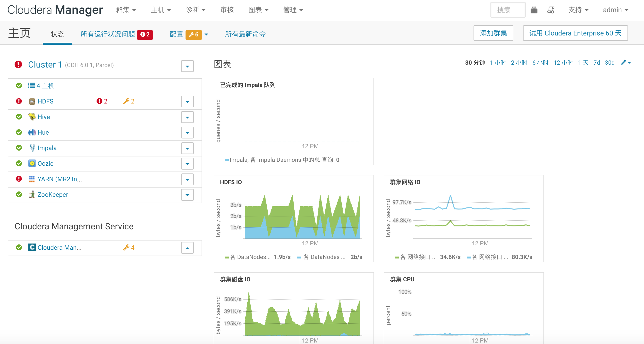Open Cluster 1 actions dropdown
This screenshot has width=644, height=344.
187,66
